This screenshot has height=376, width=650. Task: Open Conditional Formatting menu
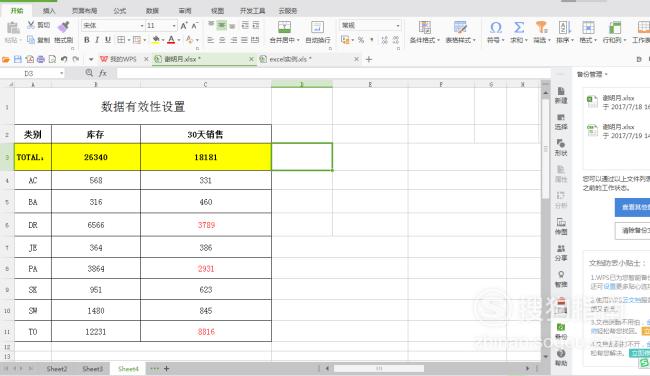425,32
